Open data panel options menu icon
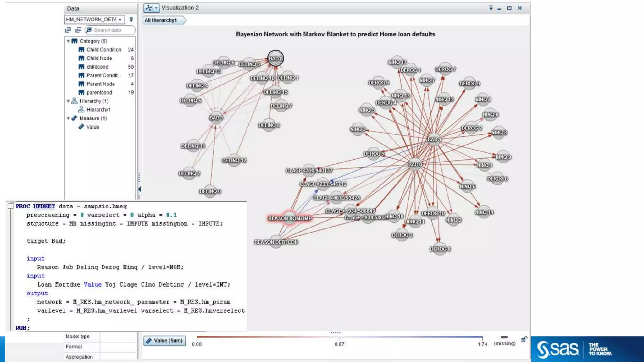The width and height of the screenshot is (644, 362). pyautogui.click(x=131, y=19)
